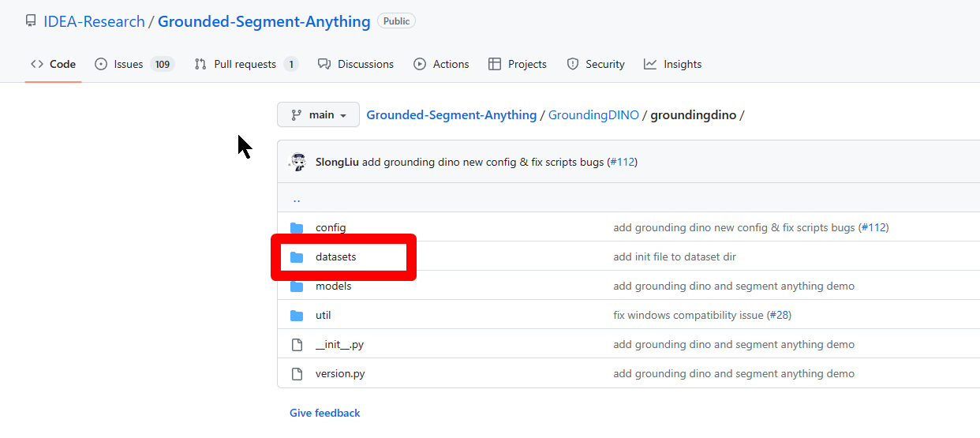Click the Actions play-circle icon

tap(420, 64)
